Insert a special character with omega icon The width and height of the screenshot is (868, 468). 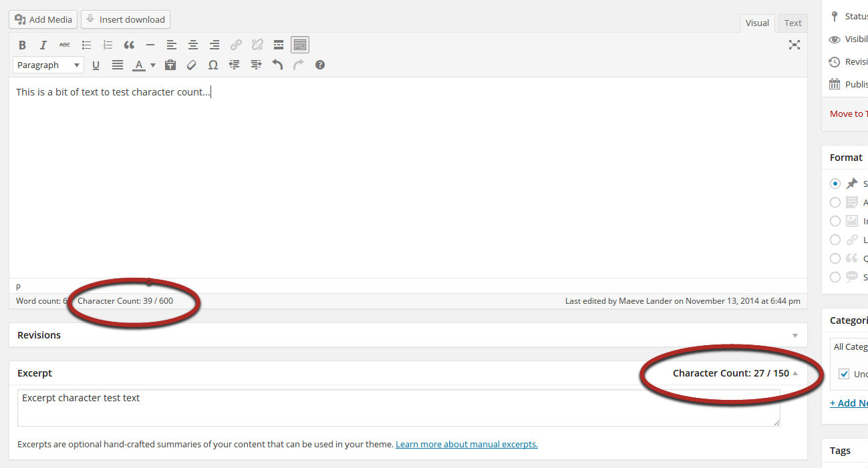coord(213,65)
